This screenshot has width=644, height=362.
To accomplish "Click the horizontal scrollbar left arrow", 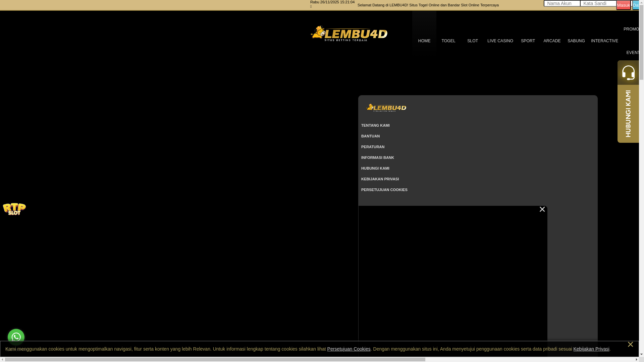I will click(x=2, y=359).
